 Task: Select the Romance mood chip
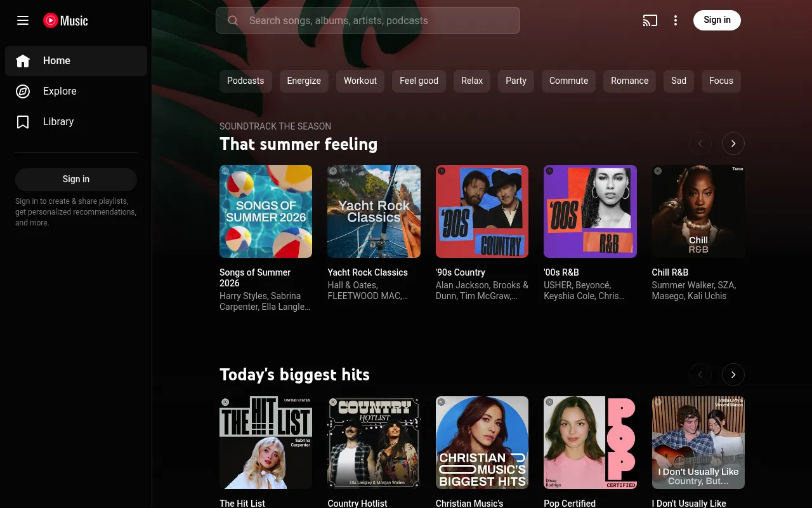coord(629,81)
